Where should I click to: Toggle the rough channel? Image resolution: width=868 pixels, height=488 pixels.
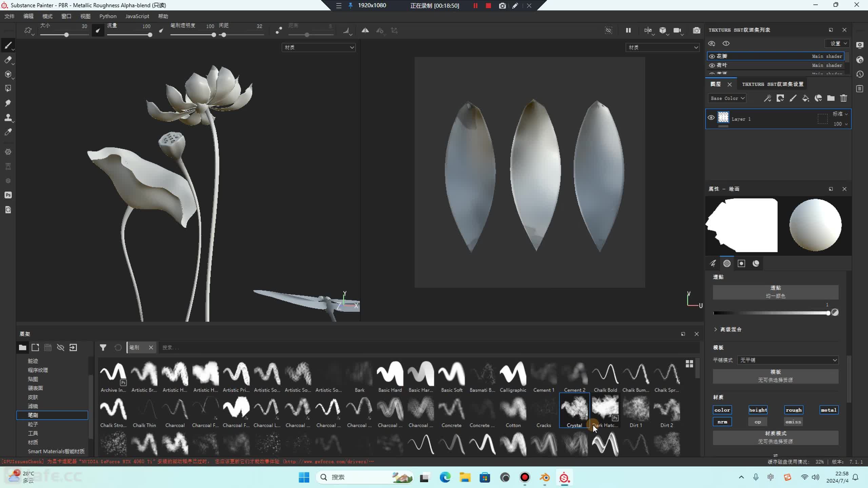(x=793, y=410)
